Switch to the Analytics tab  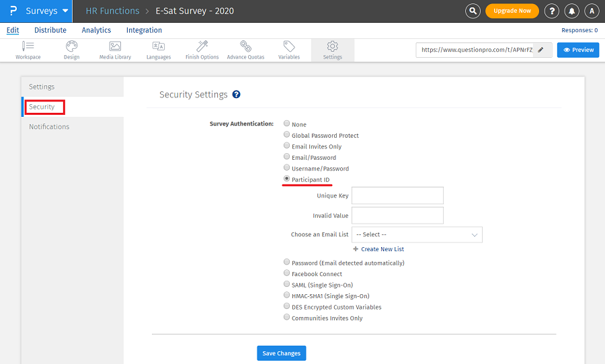click(96, 30)
